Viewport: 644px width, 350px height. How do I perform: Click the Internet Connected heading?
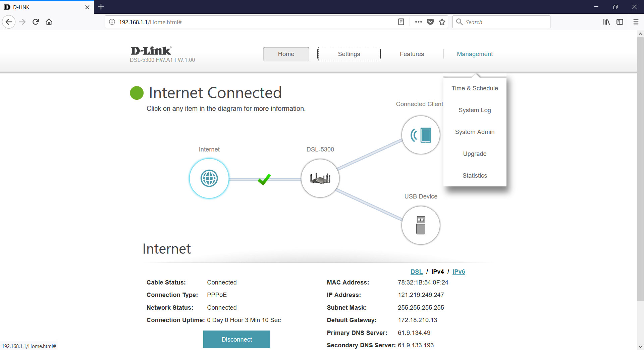(215, 93)
